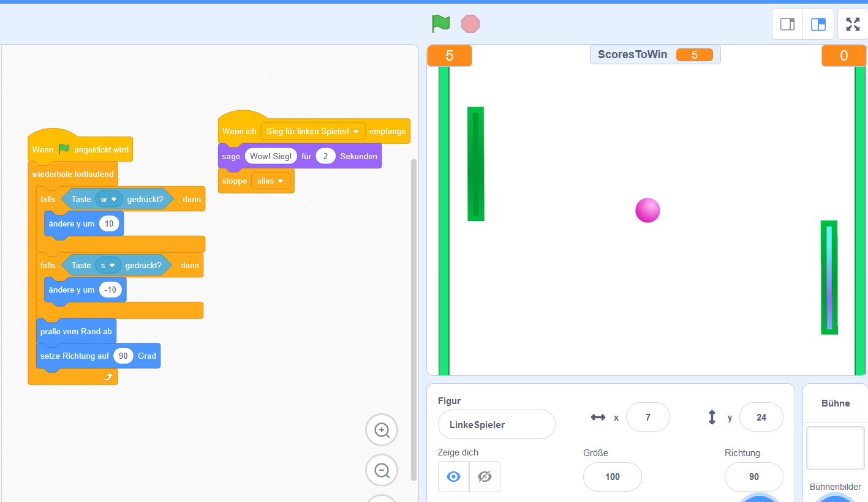Switch to small stage layout
The height and width of the screenshot is (502, 868).
coord(787,24)
